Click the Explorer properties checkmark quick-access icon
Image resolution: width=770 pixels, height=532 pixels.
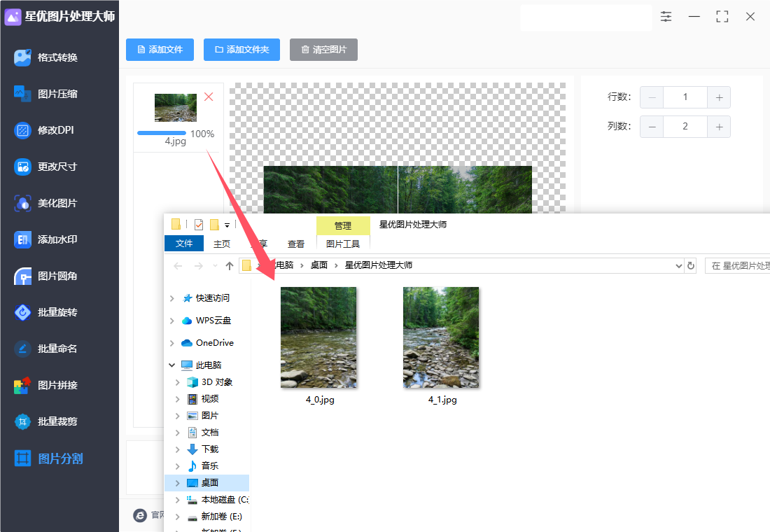(x=199, y=225)
